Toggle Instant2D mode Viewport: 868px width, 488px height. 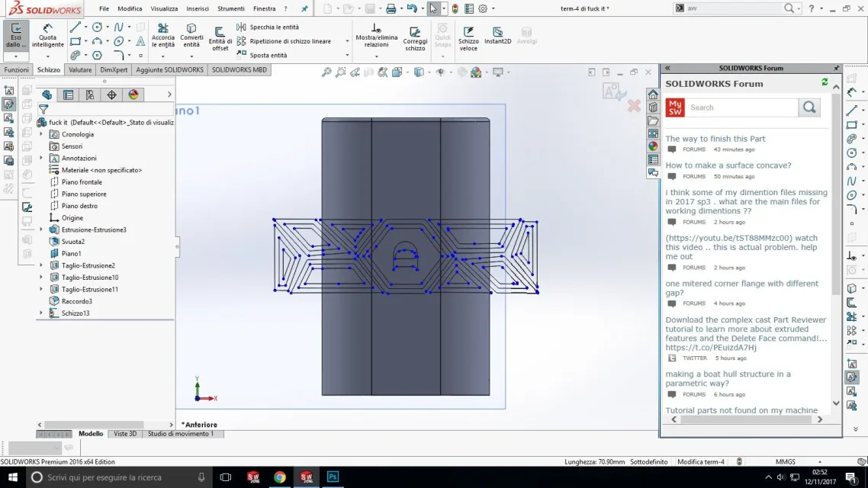[x=497, y=36]
